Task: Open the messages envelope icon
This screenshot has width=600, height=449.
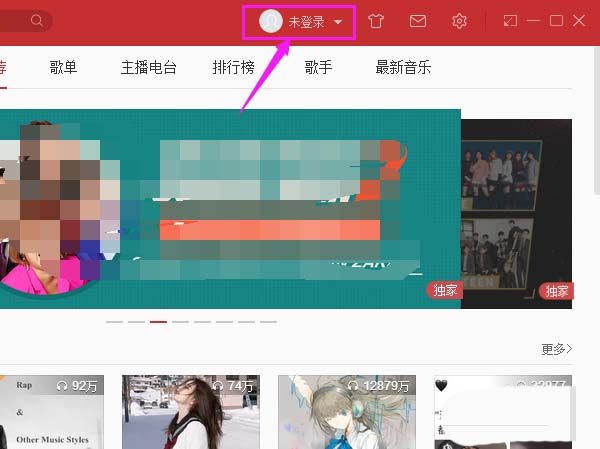Action: pyautogui.click(x=418, y=21)
